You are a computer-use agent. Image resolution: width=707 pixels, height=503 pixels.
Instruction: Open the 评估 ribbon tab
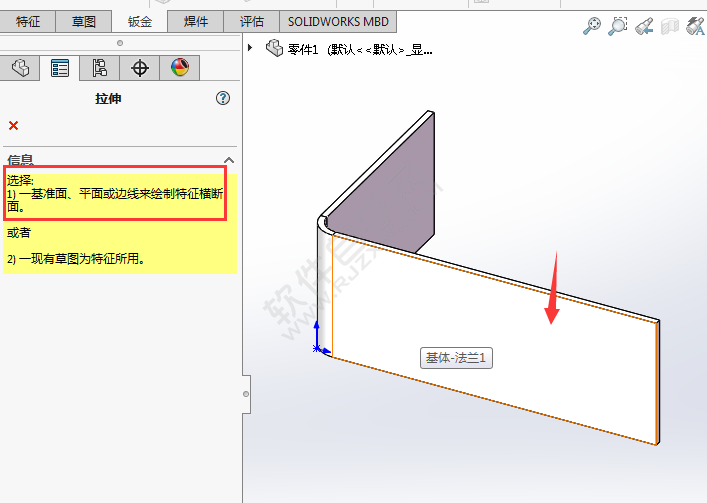(251, 21)
